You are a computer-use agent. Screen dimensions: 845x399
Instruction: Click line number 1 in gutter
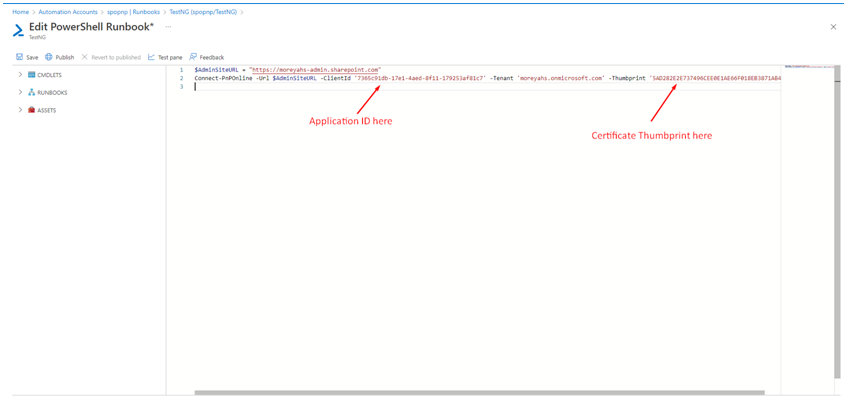pyautogui.click(x=182, y=70)
